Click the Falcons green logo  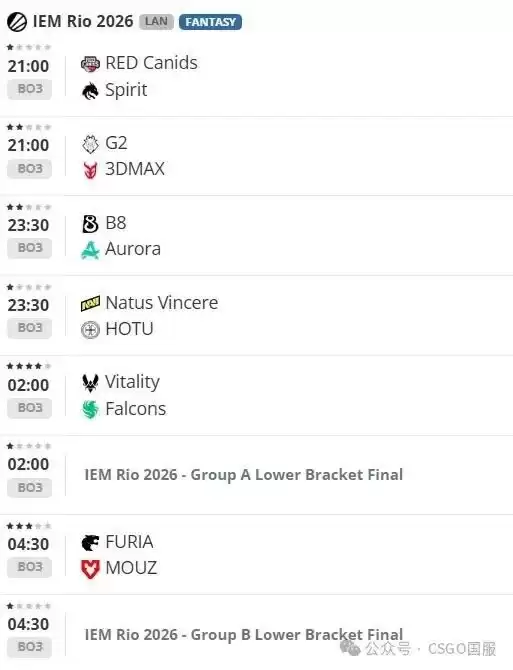coord(90,409)
